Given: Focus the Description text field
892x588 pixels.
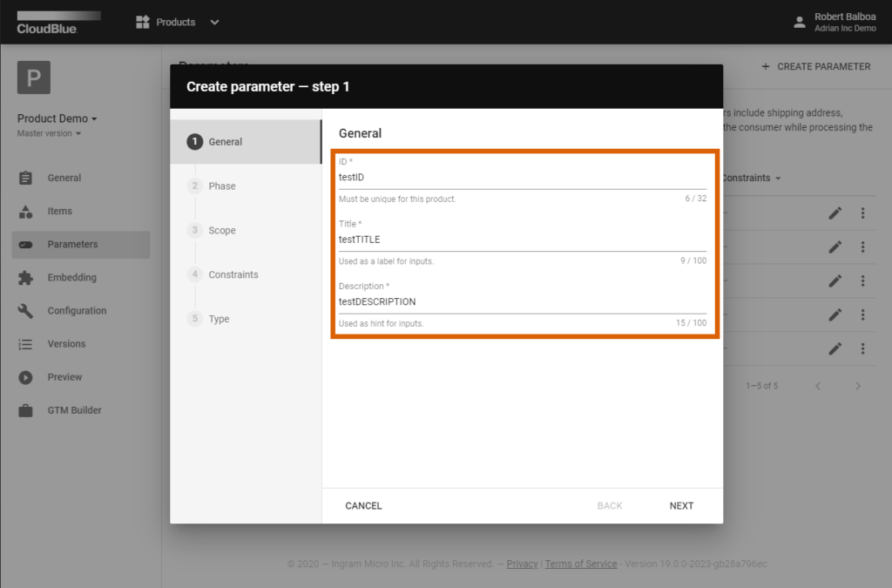Looking at the screenshot, I should [x=522, y=302].
